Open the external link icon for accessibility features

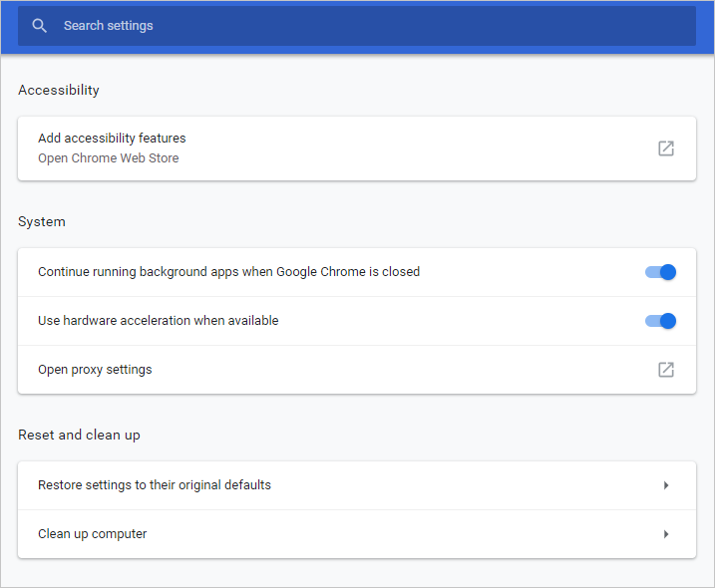(x=665, y=148)
